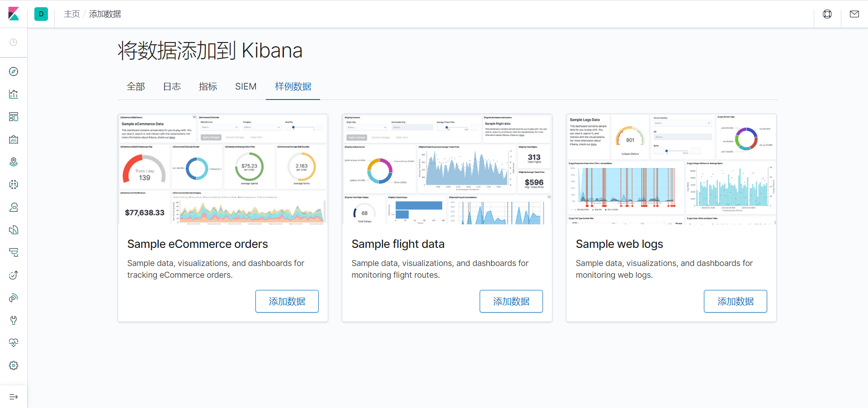Open SIEM icon in sidebar
This screenshot has height=408, width=868.
pos(14,298)
